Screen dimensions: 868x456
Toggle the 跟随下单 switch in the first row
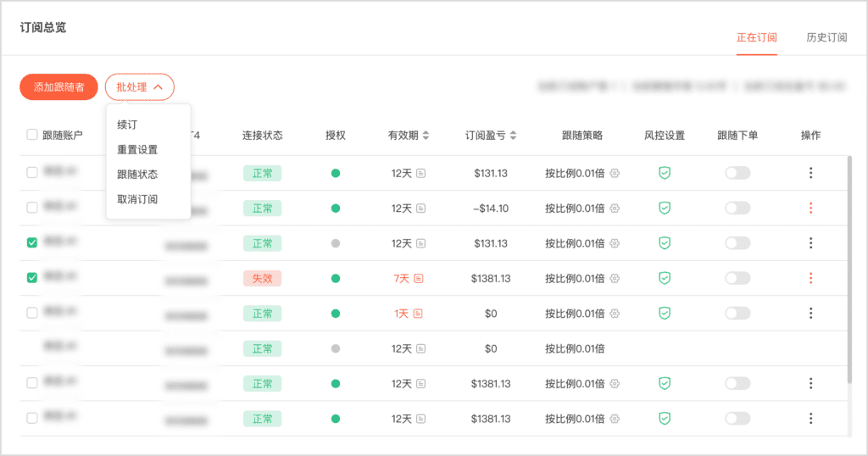tap(737, 173)
